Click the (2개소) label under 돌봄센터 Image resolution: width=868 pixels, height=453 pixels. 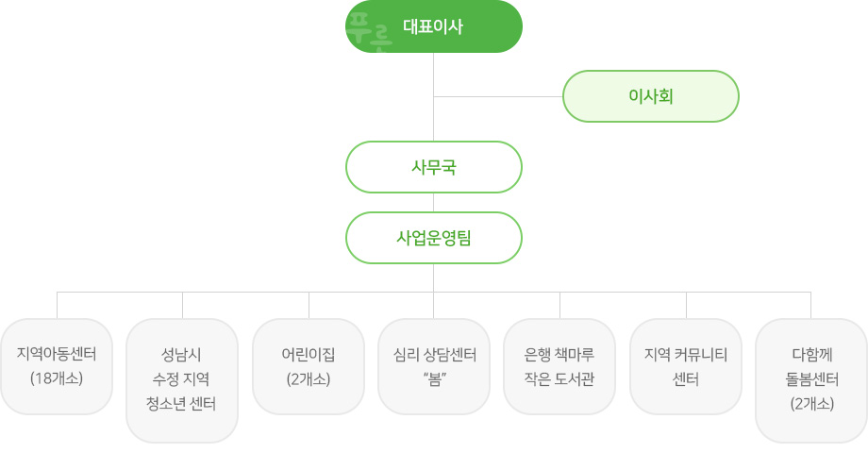click(812, 404)
